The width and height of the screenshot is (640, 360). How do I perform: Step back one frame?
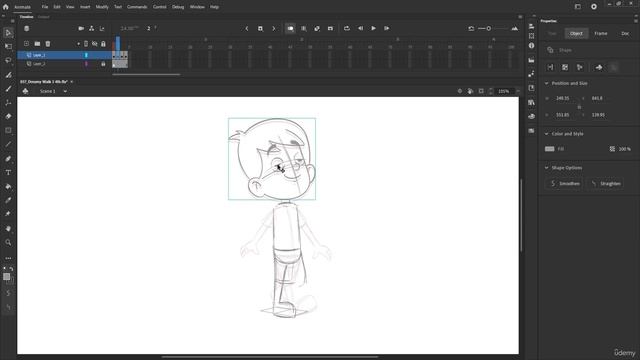360,29
